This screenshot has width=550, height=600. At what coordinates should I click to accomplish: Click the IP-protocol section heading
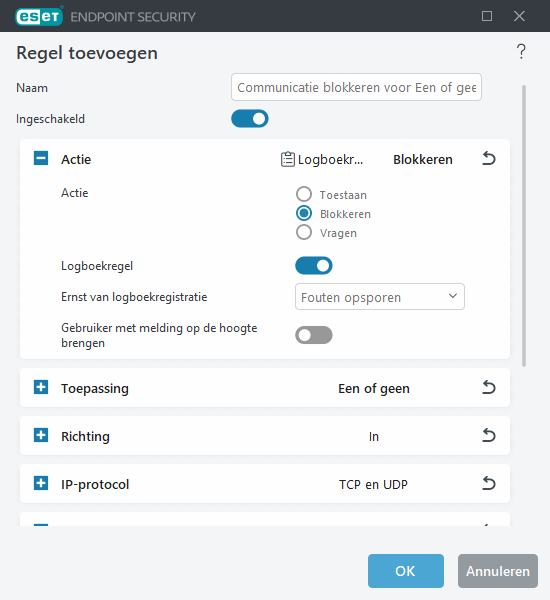[95, 484]
